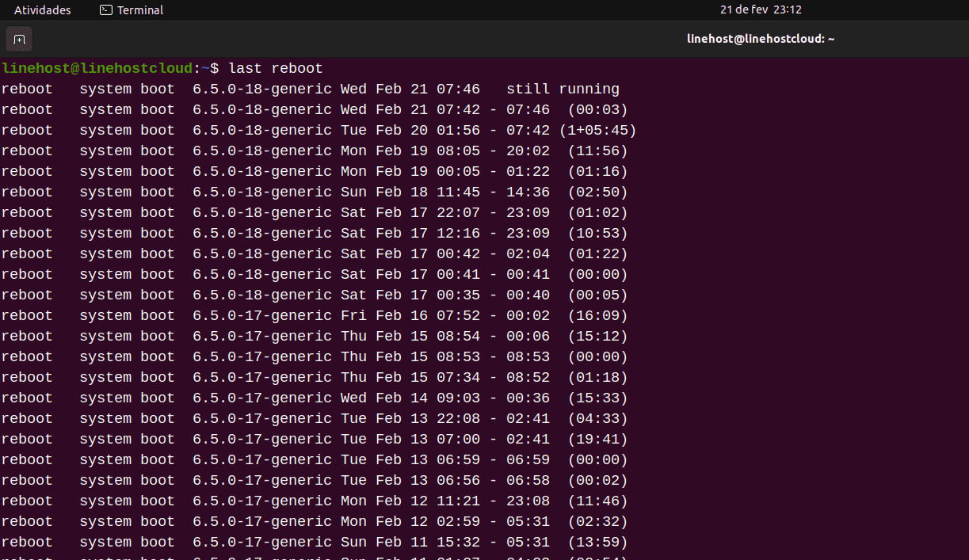Viewport: 969px width, 560px height.
Task: Open a new terminal tab
Action: pyautogui.click(x=19, y=39)
